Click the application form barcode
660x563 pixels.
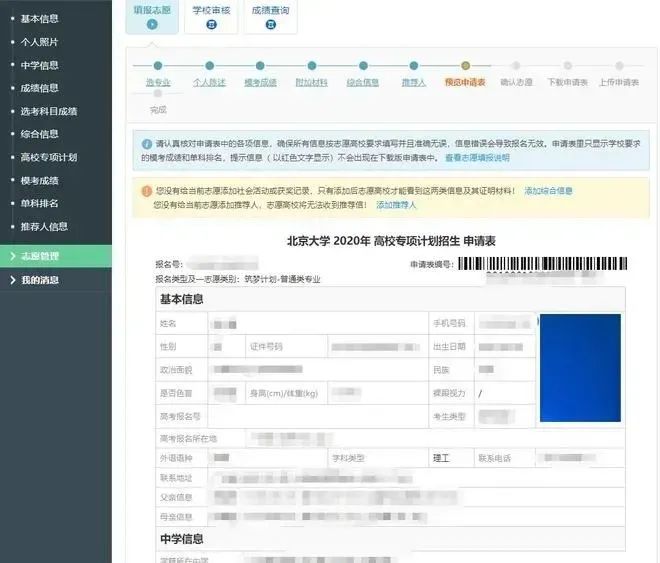(x=543, y=264)
